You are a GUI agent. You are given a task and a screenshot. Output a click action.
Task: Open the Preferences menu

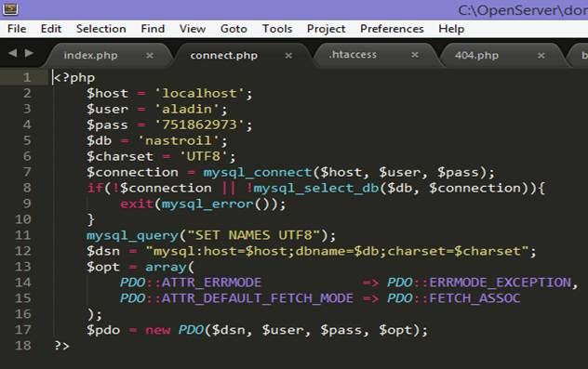point(392,29)
